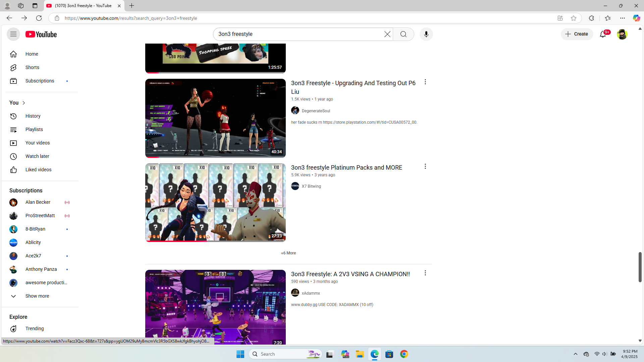Open the YouTube guide hamburger menu
This screenshot has height=362, width=644.
pos(13,34)
